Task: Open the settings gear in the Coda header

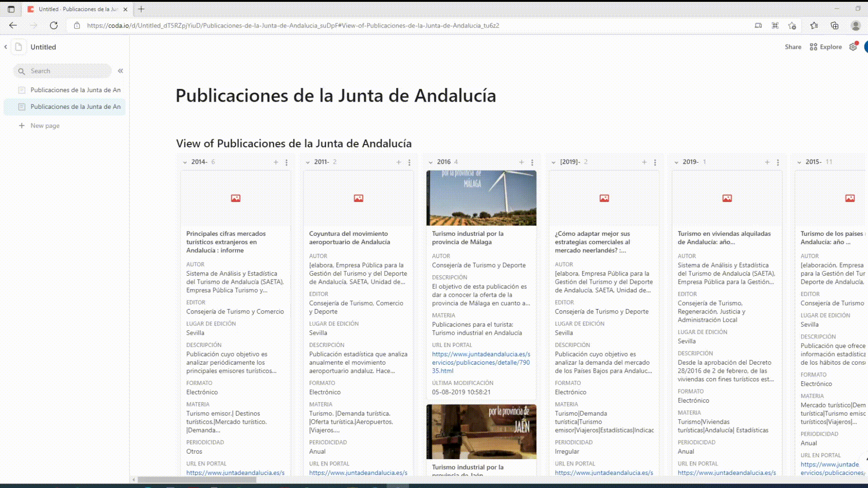Action: [853, 47]
